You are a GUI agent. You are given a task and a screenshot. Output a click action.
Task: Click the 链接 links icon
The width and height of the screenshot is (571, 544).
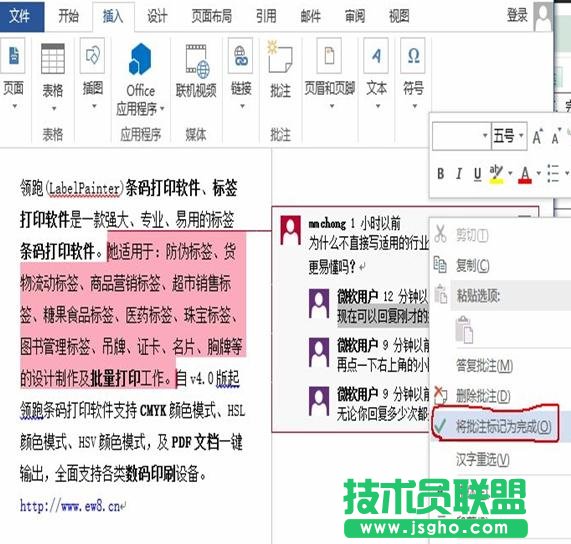[241, 55]
